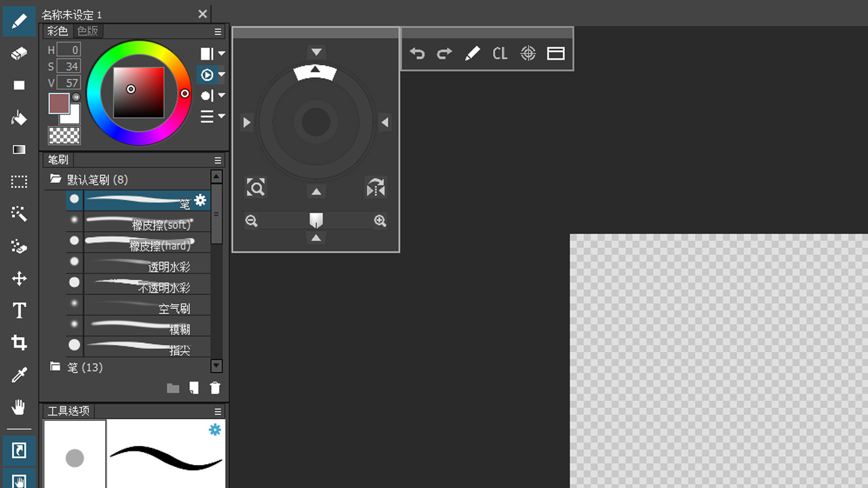Screen dimensions: 868x488
Task: Click brush list scrollbar down arrow
Action: 217,366
